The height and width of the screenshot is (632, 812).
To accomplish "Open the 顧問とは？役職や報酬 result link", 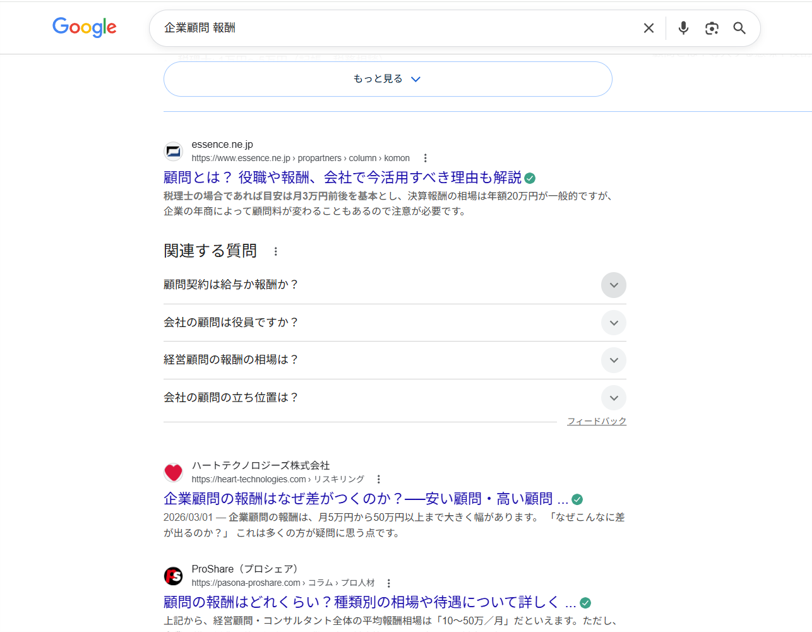I will click(x=342, y=177).
